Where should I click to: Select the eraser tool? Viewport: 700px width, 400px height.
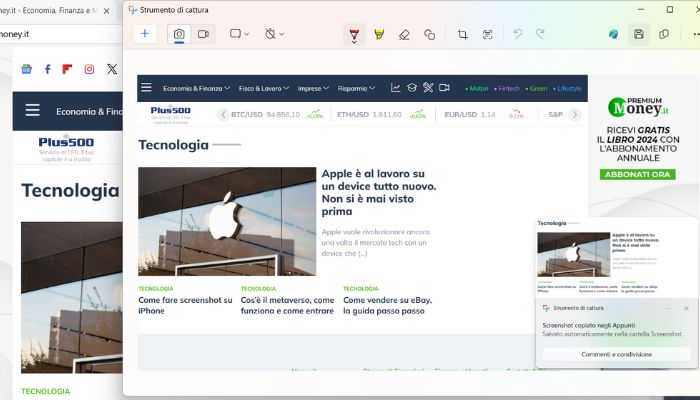404,34
